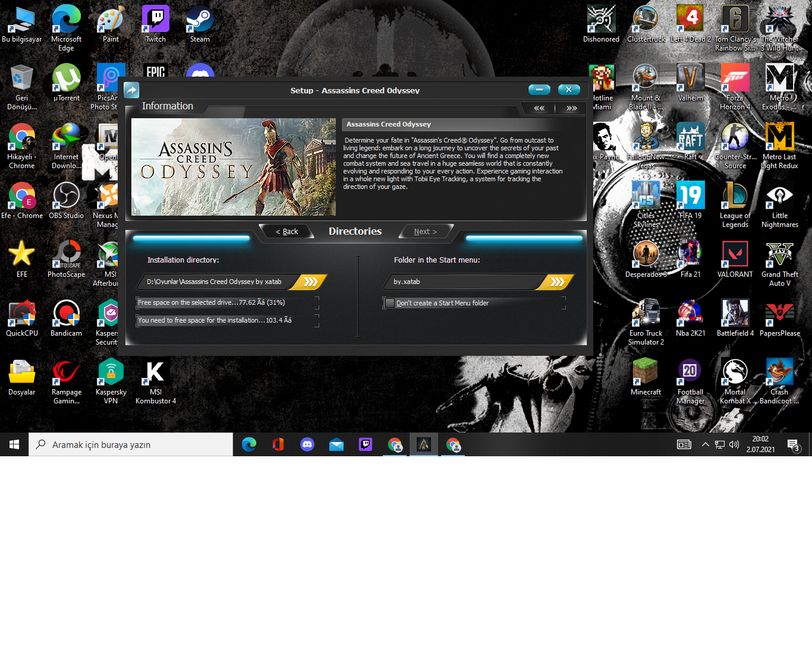Select the Nba 2K21 shortcut
Screen dimensions: 812x663
(691, 318)
